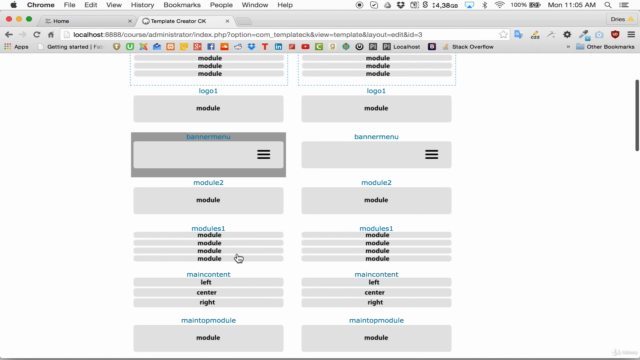Go back with the browser back arrow

tap(9, 35)
